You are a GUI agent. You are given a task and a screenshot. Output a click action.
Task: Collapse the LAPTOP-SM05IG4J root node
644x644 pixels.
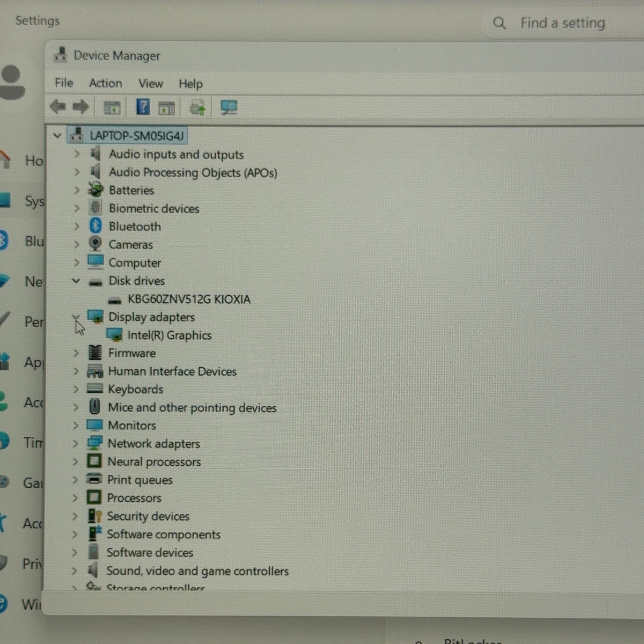pos(57,136)
